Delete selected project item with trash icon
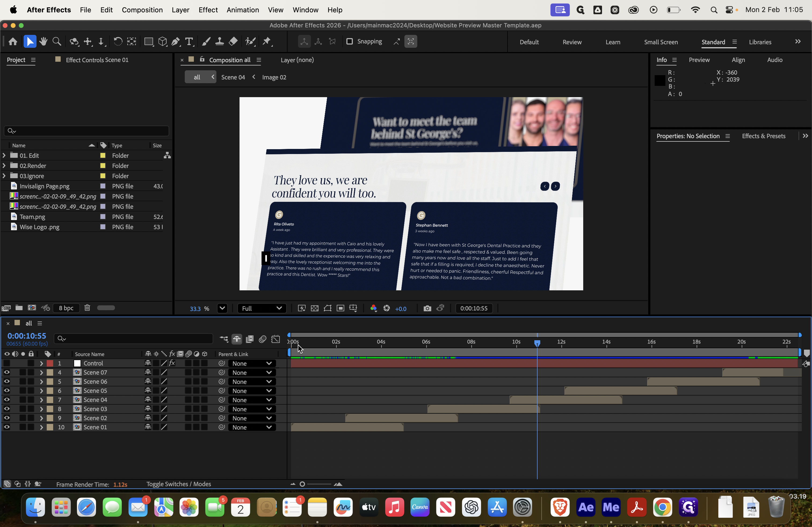812x527 pixels. [87, 308]
